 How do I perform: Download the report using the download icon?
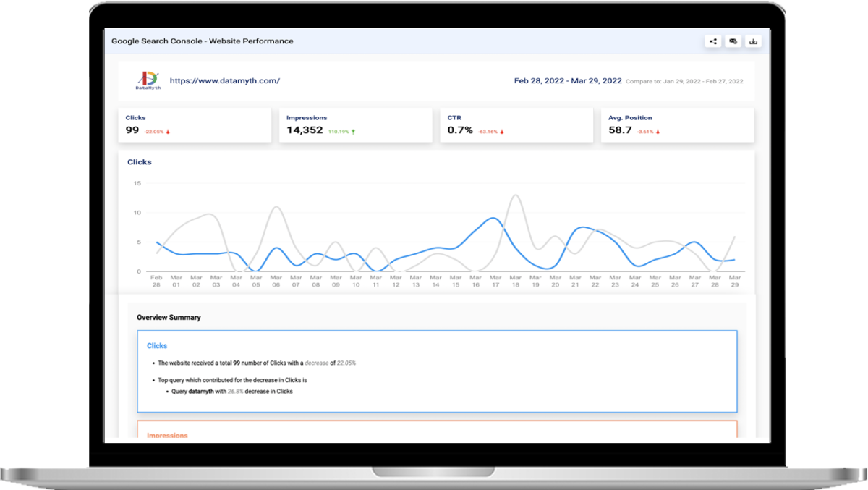click(753, 41)
